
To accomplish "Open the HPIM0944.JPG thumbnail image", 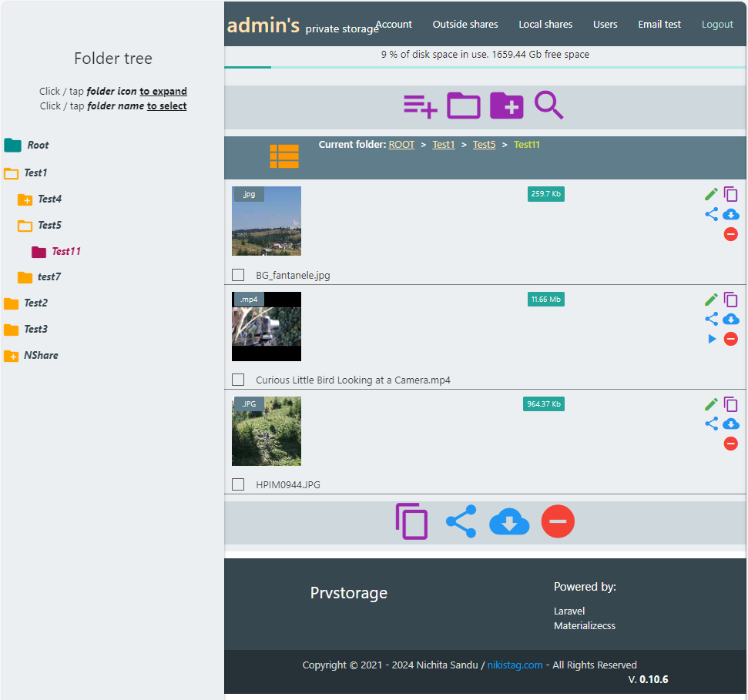I will point(267,431).
